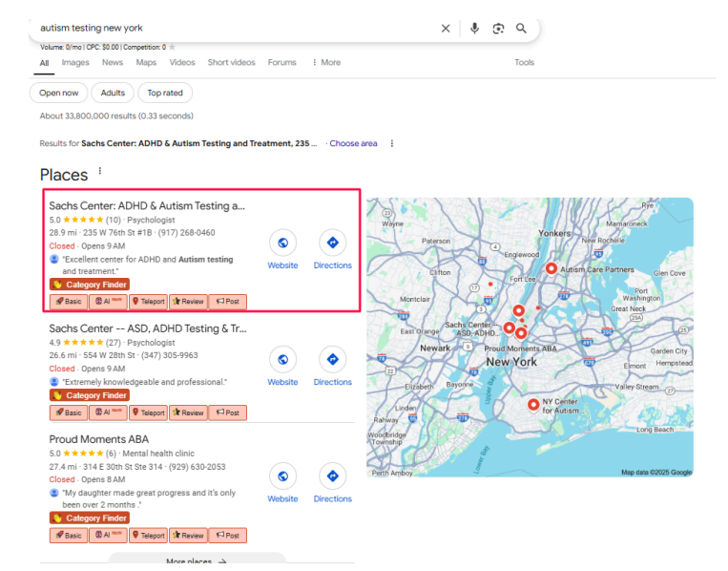This screenshot has width=728, height=571.
Task: Open Google Lens image search icon
Action: [498, 29]
